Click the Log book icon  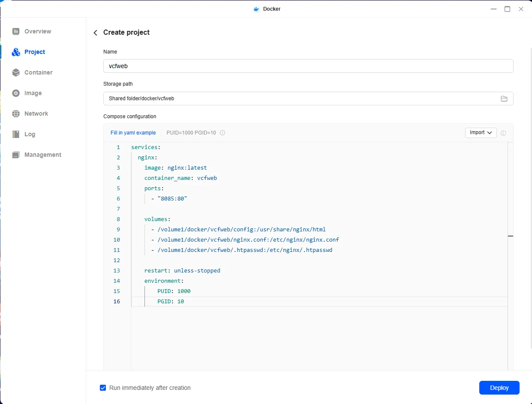click(16, 134)
